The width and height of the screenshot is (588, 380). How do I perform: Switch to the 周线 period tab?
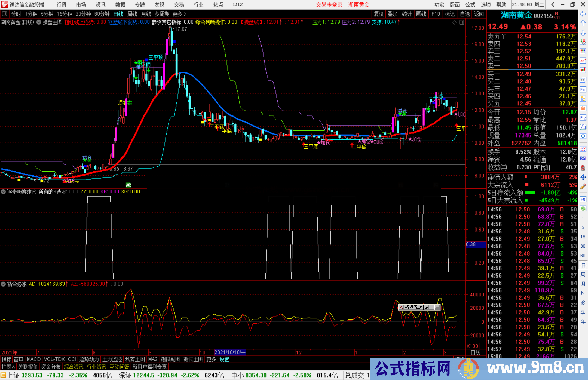click(132, 14)
